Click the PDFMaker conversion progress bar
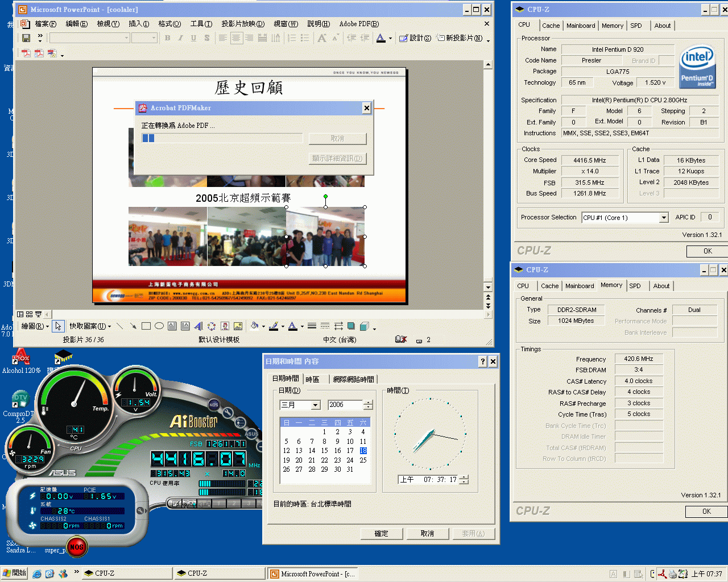This screenshot has height=582, width=728. (222, 138)
